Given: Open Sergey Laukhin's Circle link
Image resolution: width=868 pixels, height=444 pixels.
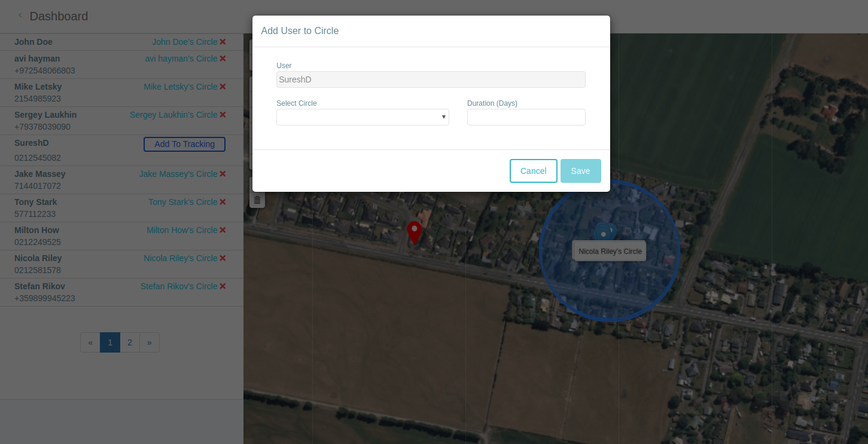Looking at the screenshot, I should coord(173,115).
